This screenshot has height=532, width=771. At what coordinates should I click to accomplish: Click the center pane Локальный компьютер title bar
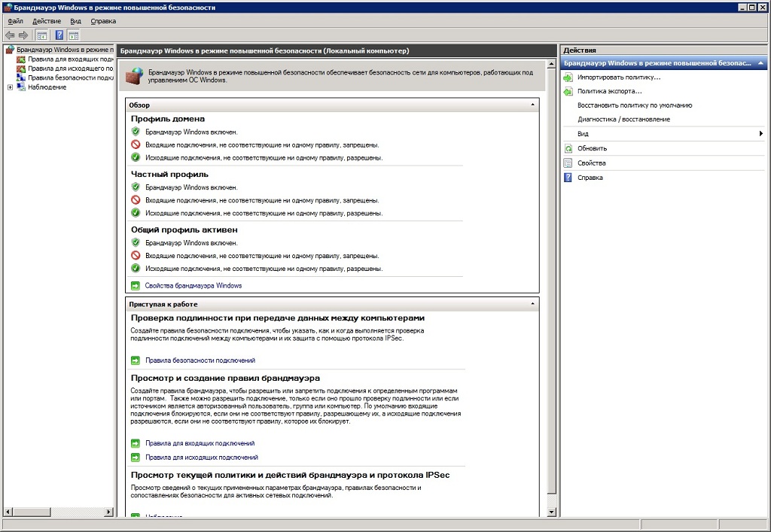337,50
